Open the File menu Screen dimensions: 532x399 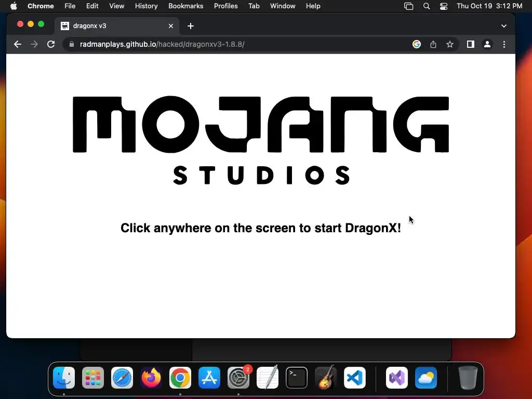click(70, 6)
